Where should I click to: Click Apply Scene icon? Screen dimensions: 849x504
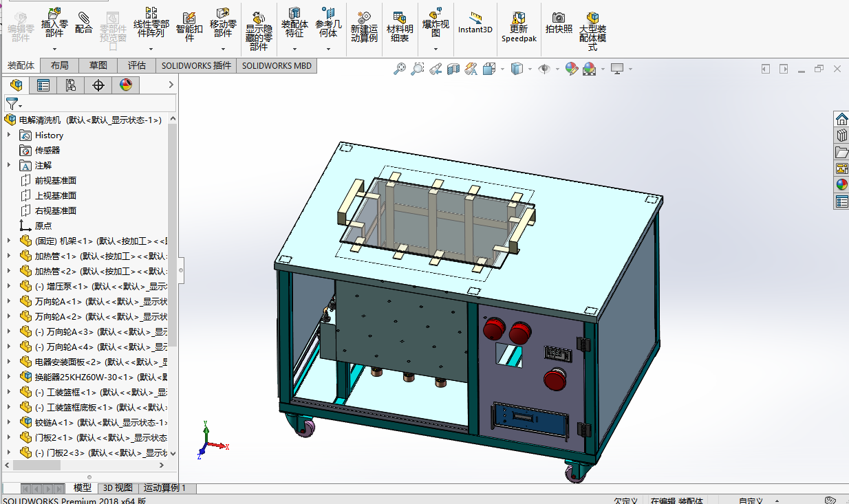589,69
